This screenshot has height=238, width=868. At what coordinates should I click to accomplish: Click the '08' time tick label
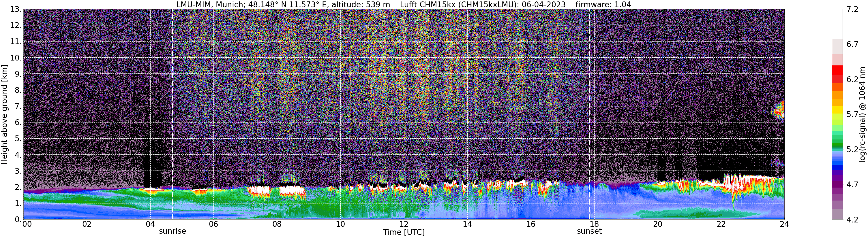(x=277, y=224)
